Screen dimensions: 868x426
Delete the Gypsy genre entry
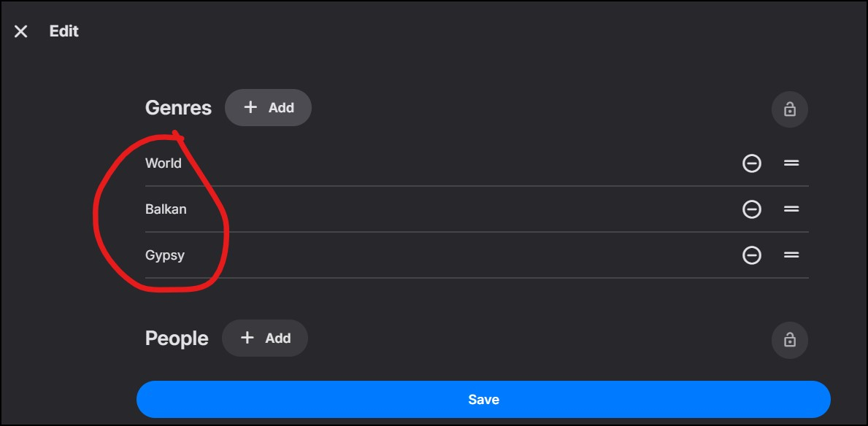tap(751, 255)
